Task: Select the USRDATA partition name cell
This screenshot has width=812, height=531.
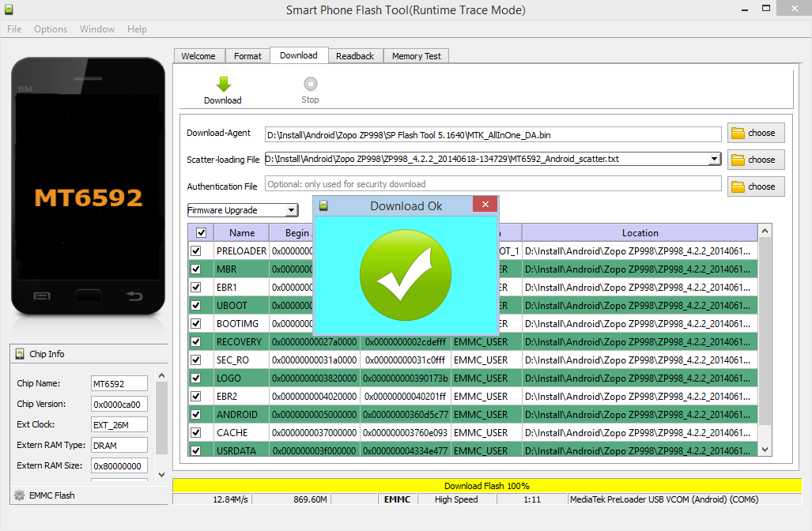Action: pyautogui.click(x=242, y=450)
